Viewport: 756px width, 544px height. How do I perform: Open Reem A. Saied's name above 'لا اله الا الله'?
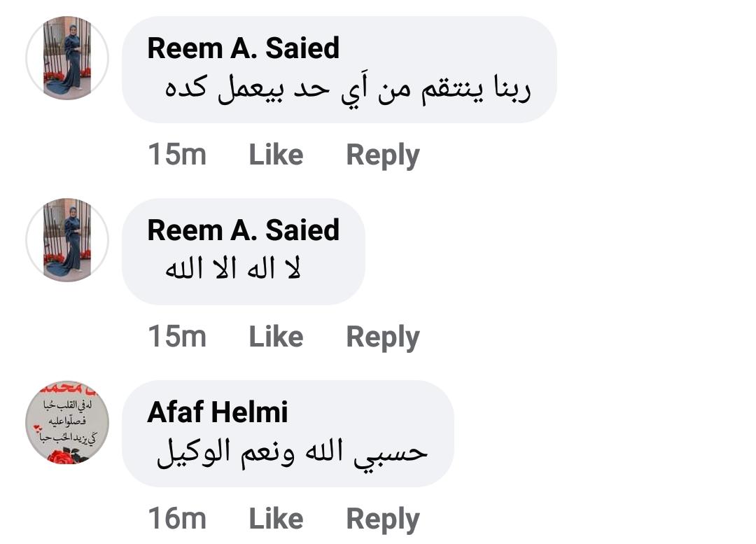point(243,230)
